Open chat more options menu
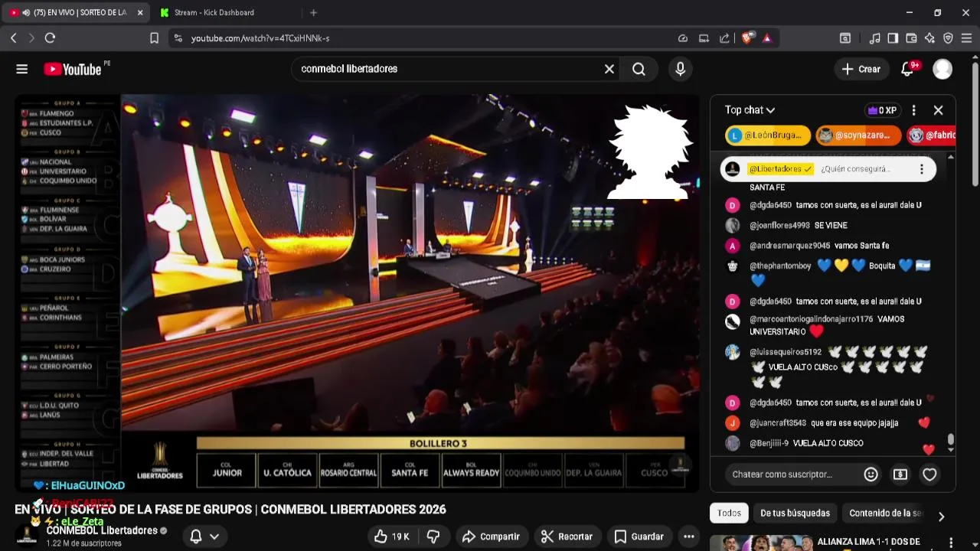 click(x=913, y=110)
